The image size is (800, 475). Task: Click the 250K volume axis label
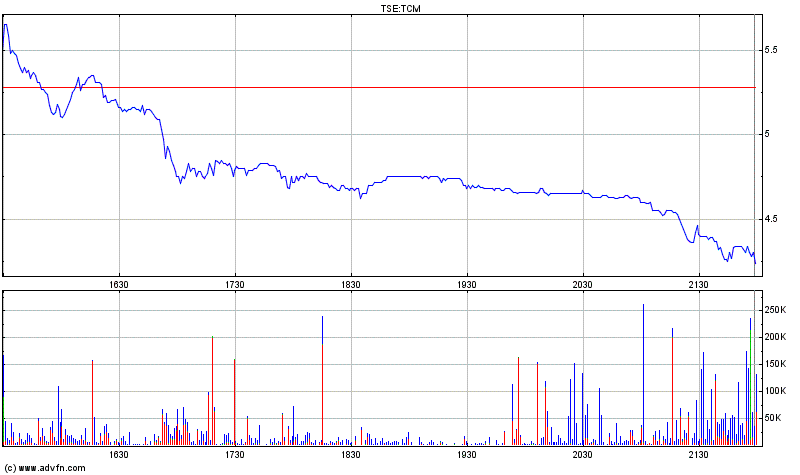(775, 310)
